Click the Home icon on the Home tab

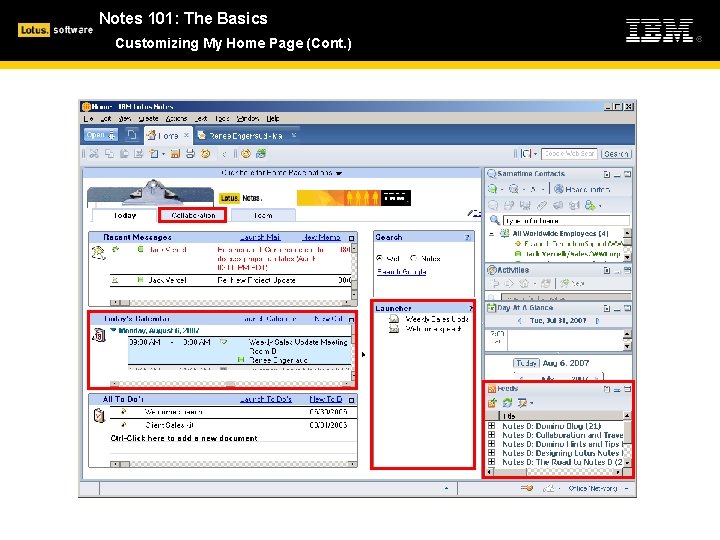151,135
